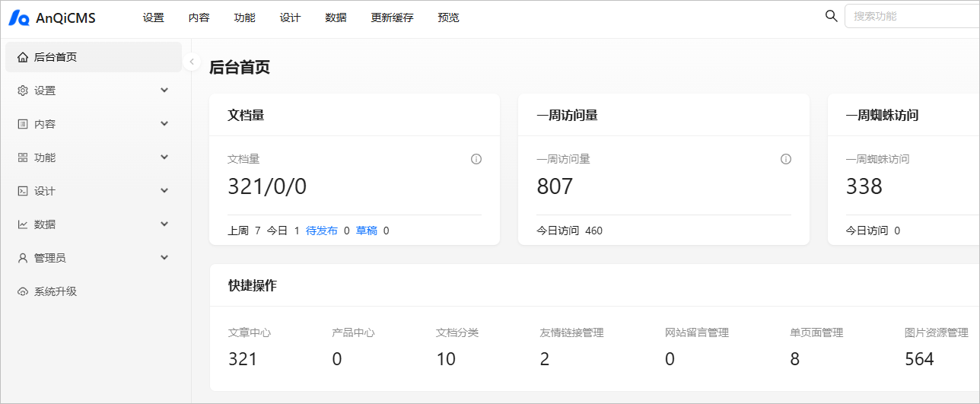
Task: Click the 一周蜘蛛访问 card title
Action: point(882,115)
